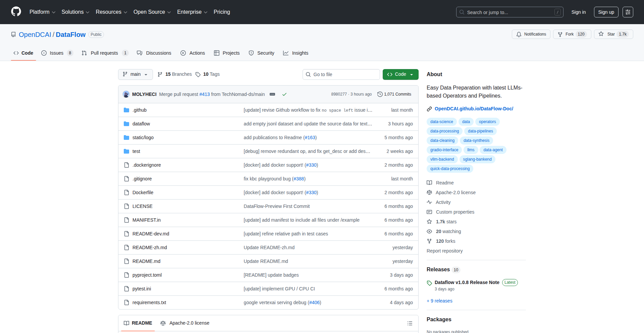
Task: Click the Go to file search field
Action: 341,74
